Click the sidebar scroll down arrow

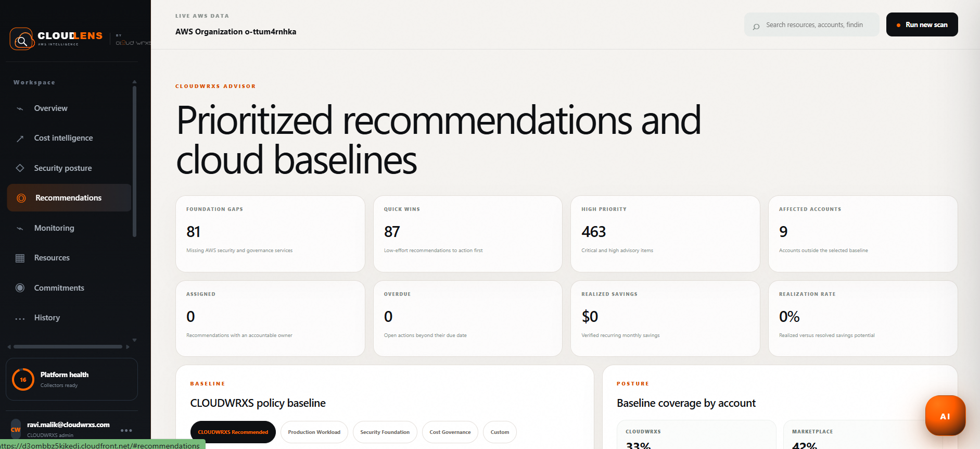(134, 340)
